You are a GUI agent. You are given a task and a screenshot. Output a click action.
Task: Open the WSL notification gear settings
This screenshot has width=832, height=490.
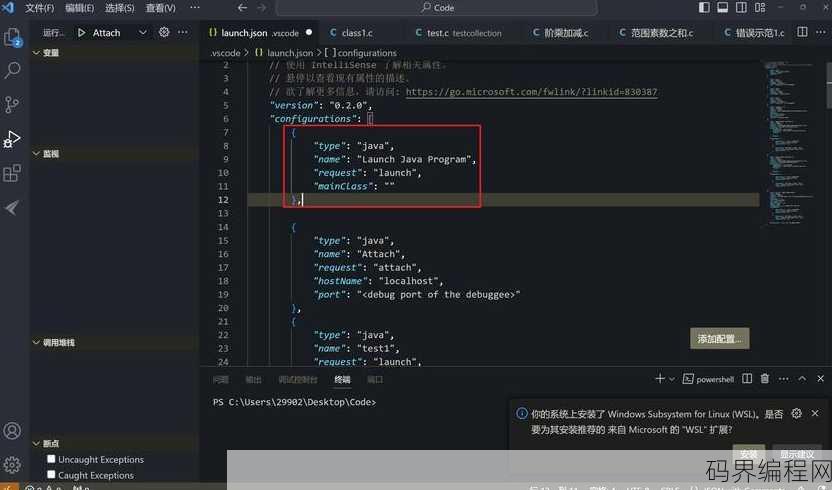click(x=796, y=414)
